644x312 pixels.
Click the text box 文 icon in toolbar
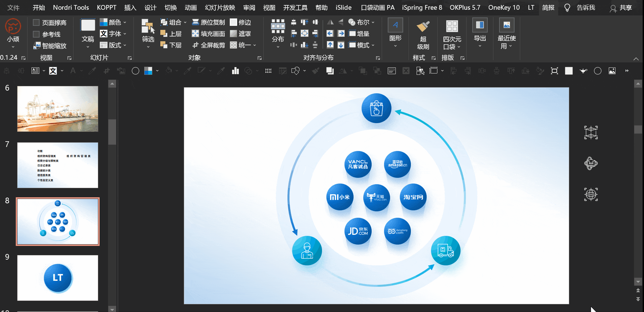pos(53,71)
